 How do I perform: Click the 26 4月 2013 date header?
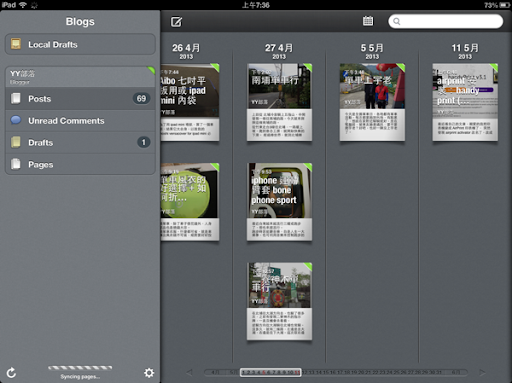coord(186,51)
